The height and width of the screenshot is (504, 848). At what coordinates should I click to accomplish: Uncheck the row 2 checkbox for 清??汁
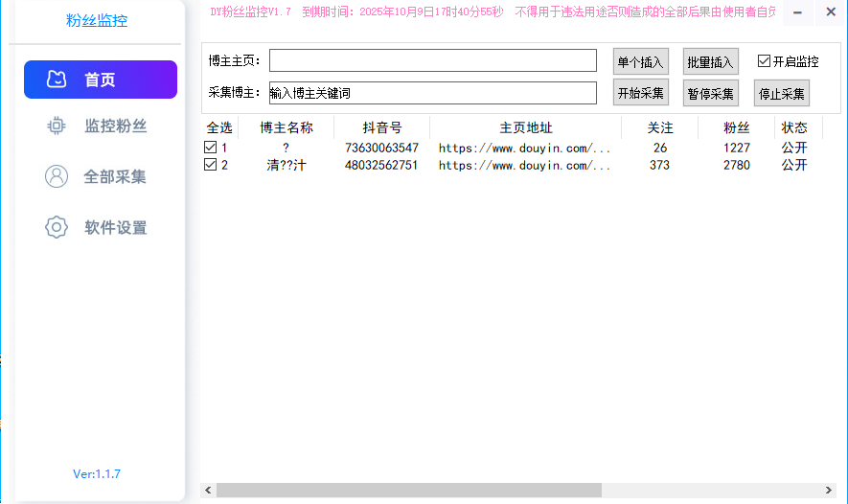(x=210, y=165)
